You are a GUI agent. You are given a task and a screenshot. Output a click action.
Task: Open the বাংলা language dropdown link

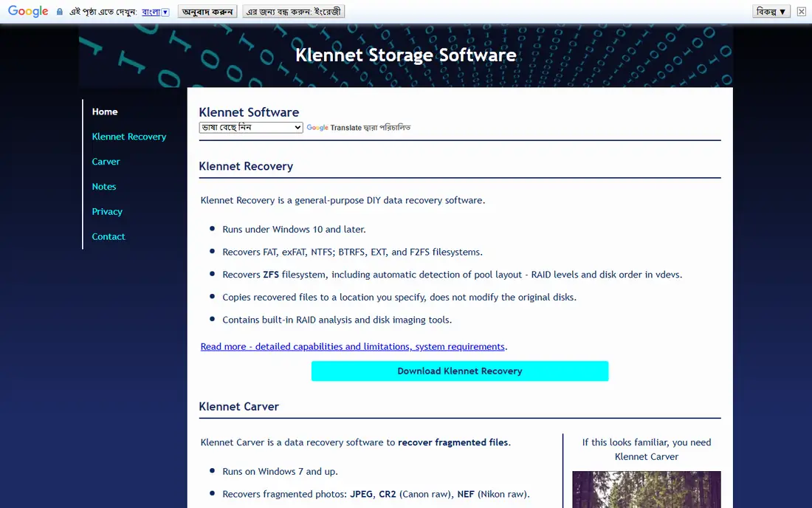pyautogui.click(x=155, y=11)
